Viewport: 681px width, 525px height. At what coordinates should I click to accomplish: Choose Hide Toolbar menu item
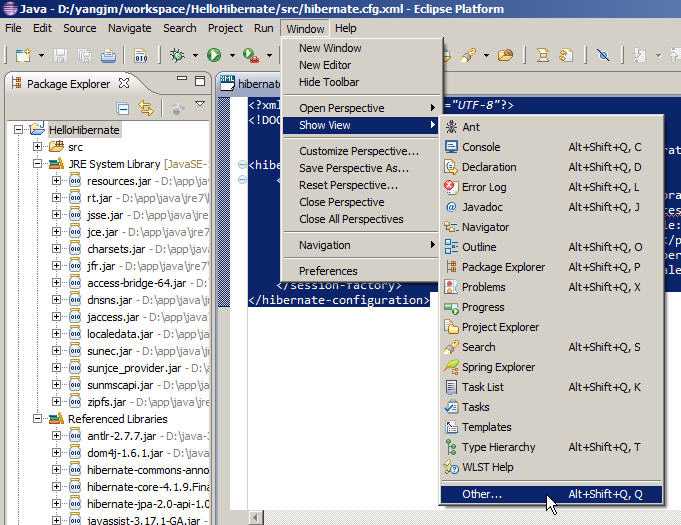click(x=360, y=82)
